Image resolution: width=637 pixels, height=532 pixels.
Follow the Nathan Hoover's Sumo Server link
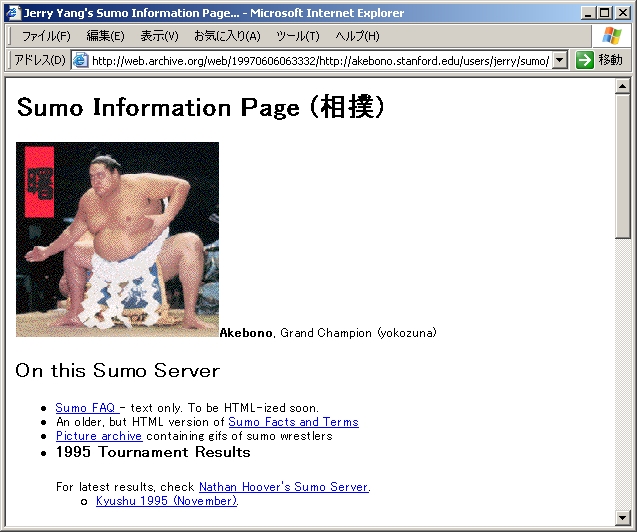pos(284,487)
